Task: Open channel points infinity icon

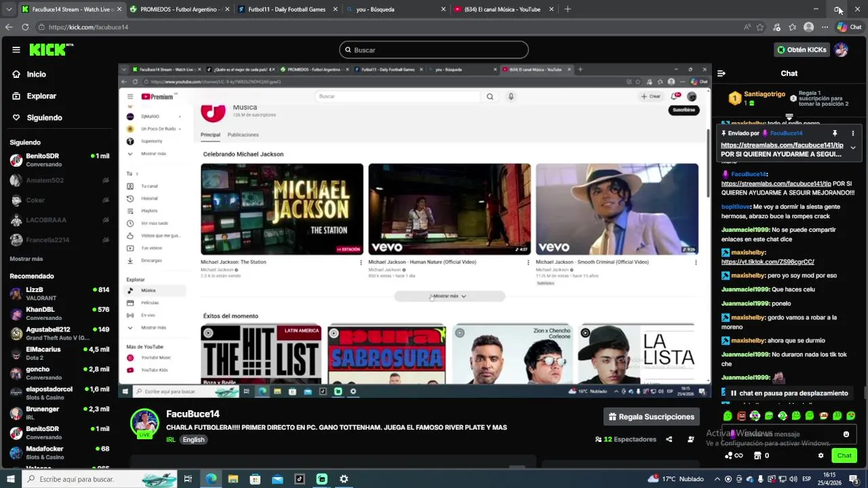Action: (734, 455)
